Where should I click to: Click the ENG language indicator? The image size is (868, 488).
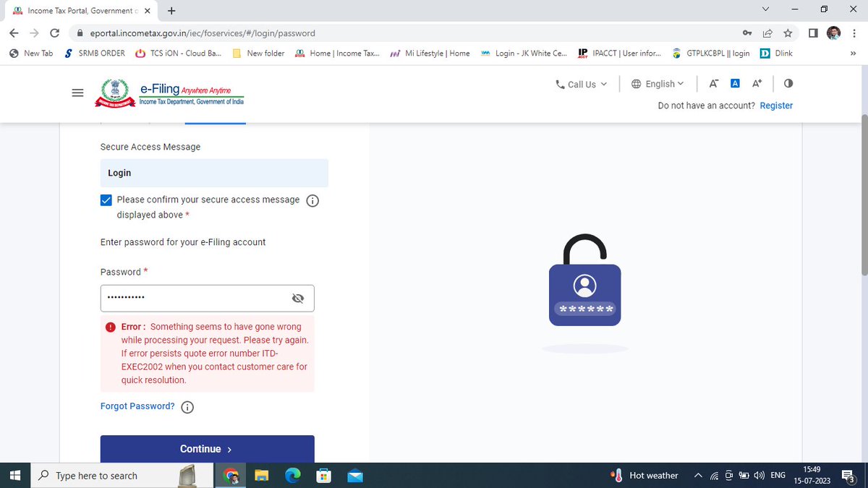[778, 476]
